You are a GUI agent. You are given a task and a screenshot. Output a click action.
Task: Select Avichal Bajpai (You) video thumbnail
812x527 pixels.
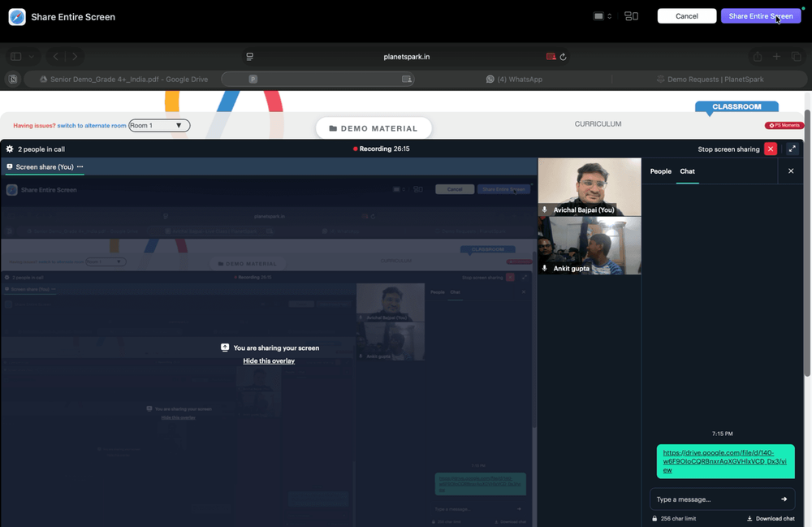pos(590,187)
